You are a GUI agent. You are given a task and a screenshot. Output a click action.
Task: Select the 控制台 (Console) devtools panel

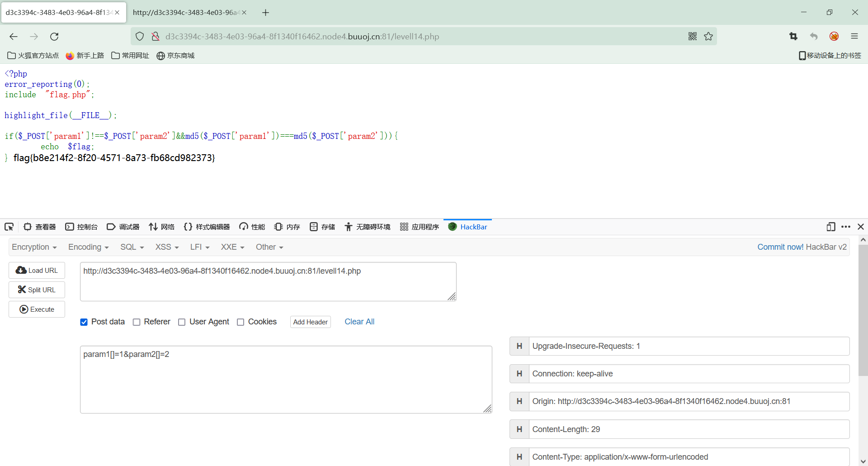click(x=81, y=227)
